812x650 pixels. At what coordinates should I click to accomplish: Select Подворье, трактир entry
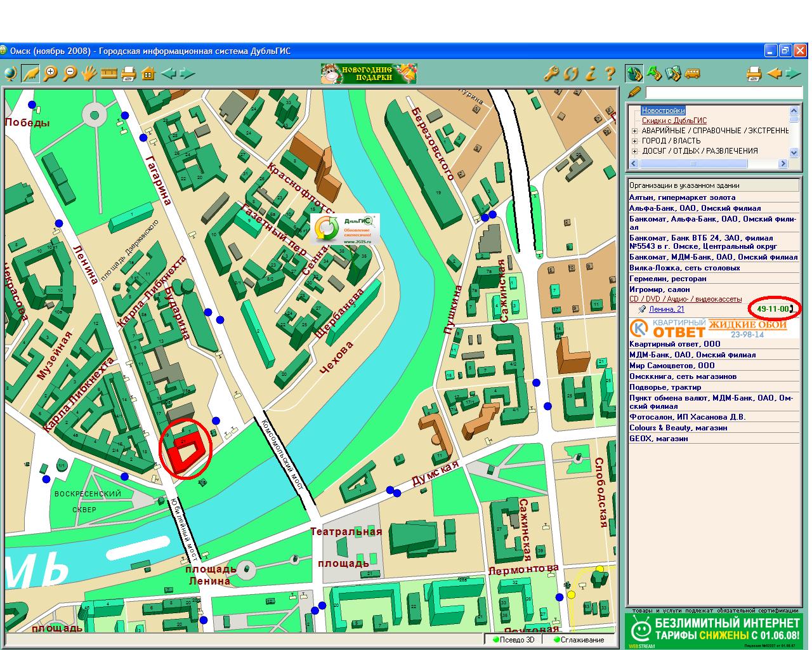[x=714, y=387]
